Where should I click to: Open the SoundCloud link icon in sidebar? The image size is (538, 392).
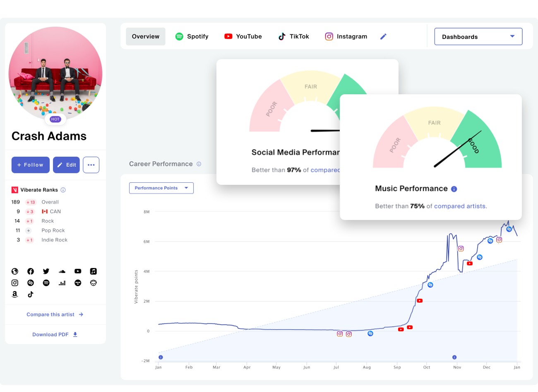[x=62, y=271]
